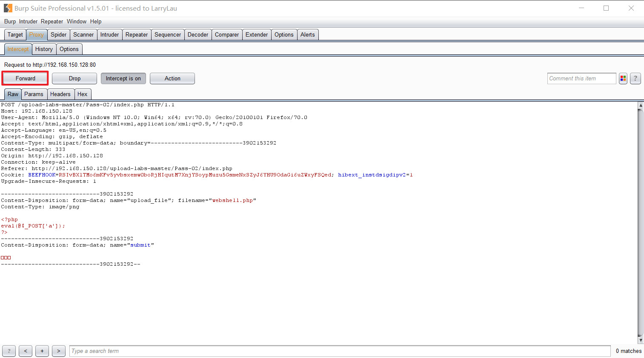This screenshot has height=358, width=644.
Task: Forward the intercepted request
Action: 26,78
